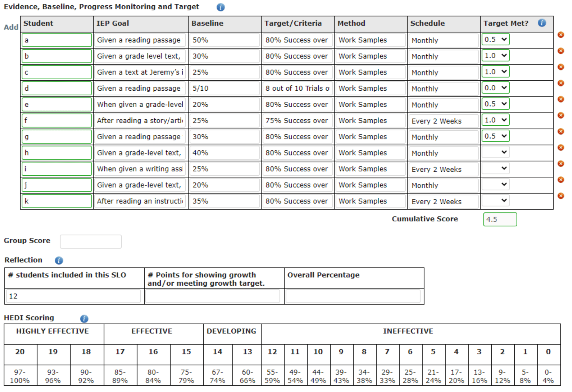The height and width of the screenshot is (392, 572).
Task: Click Method field 'Work Samples' for student g
Action: [x=370, y=137]
